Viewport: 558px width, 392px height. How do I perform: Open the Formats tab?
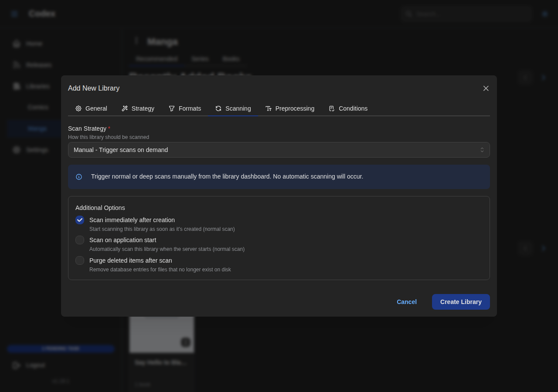pyautogui.click(x=185, y=108)
